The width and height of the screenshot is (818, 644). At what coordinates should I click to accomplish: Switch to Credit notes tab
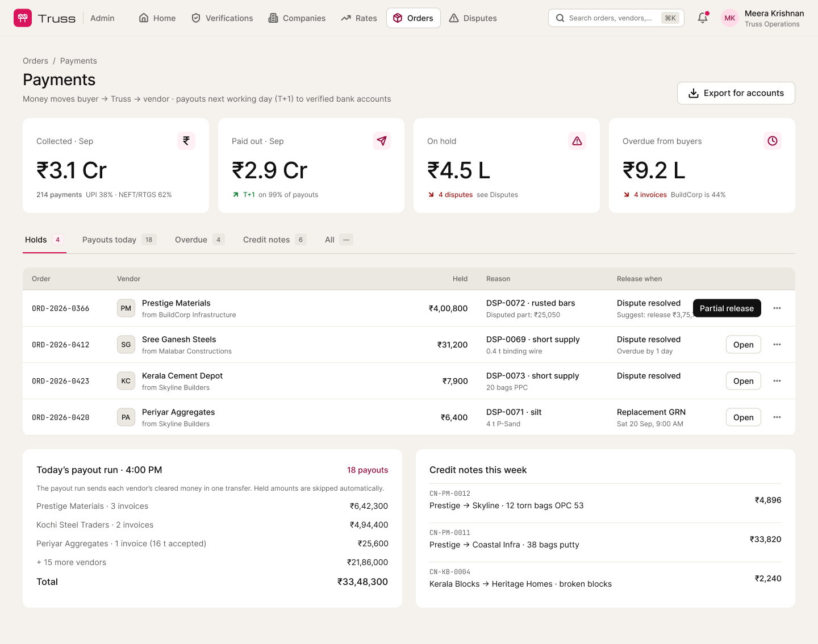point(275,240)
